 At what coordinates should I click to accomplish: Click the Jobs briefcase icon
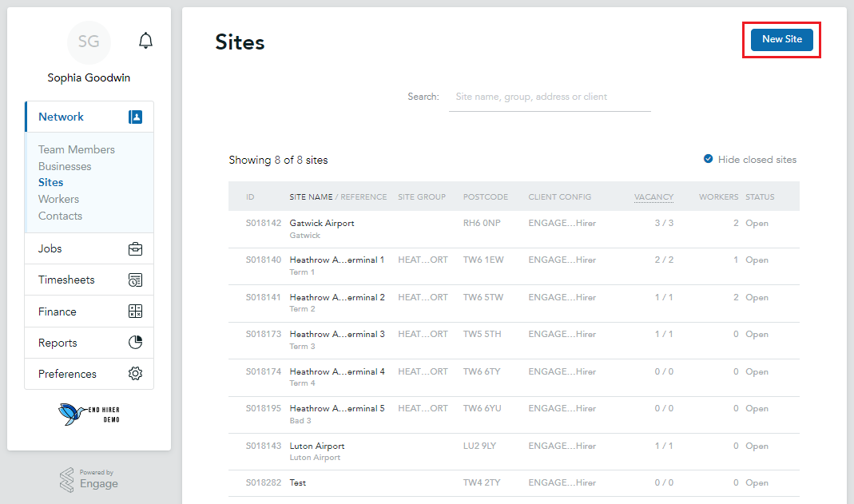pyautogui.click(x=135, y=248)
